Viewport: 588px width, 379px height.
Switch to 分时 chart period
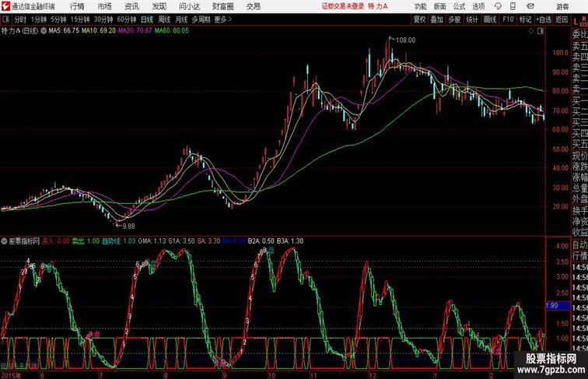pyautogui.click(x=20, y=19)
